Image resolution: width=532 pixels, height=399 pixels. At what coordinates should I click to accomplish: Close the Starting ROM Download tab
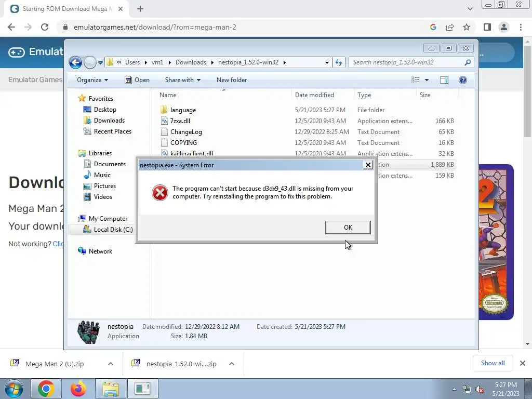[x=121, y=9]
